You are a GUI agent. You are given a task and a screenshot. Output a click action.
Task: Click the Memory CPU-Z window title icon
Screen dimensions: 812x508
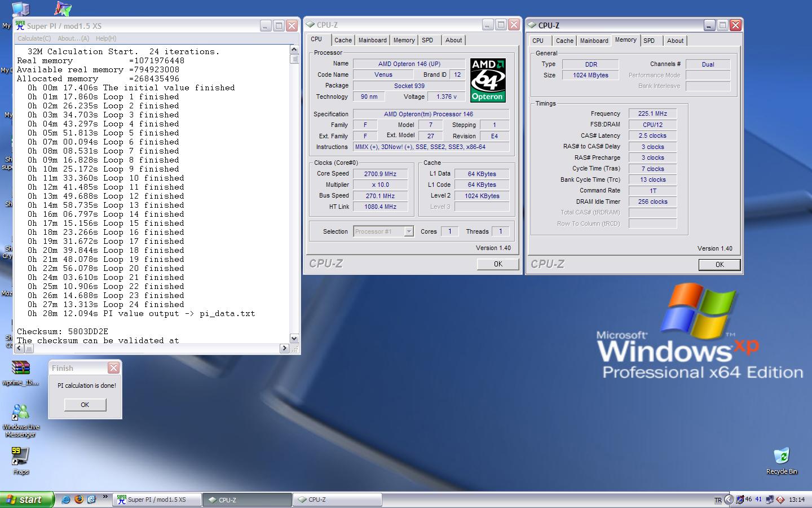pyautogui.click(x=532, y=25)
